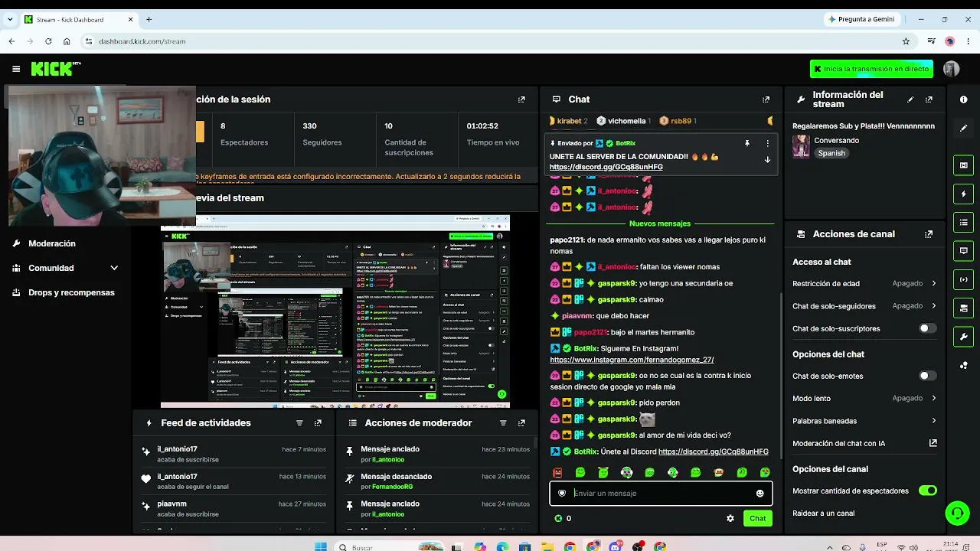This screenshot has width=980, height=551.
Task: Click Mensaje desanclado por FernandooRG entry
Action: pos(438,481)
